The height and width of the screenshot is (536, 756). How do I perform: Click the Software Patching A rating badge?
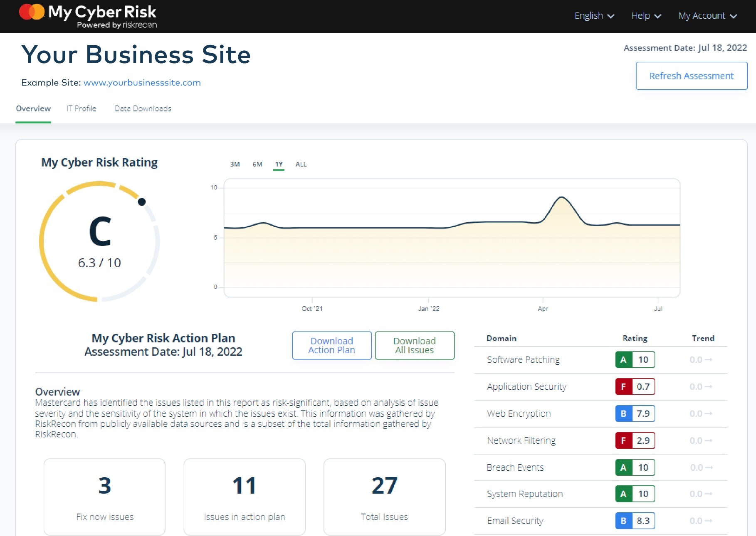pos(635,359)
